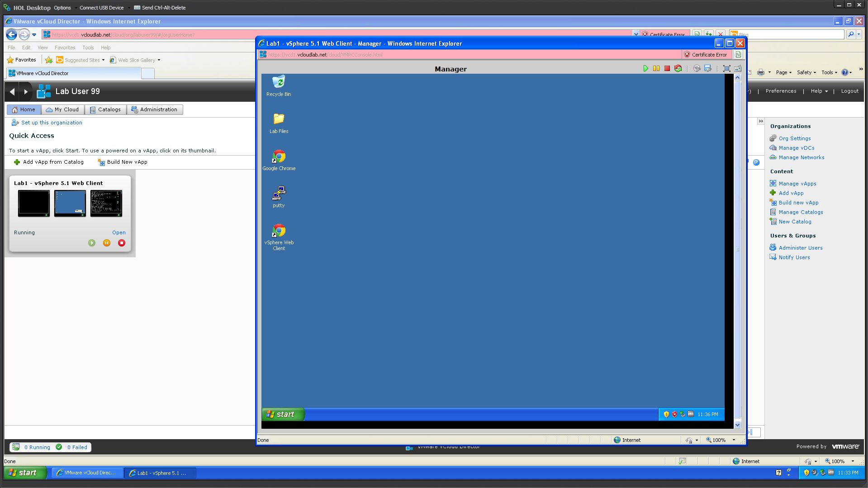This screenshot has height=488, width=868.
Task: Click Favorites star button in IE toolbar
Action: (x=21, y=60)
